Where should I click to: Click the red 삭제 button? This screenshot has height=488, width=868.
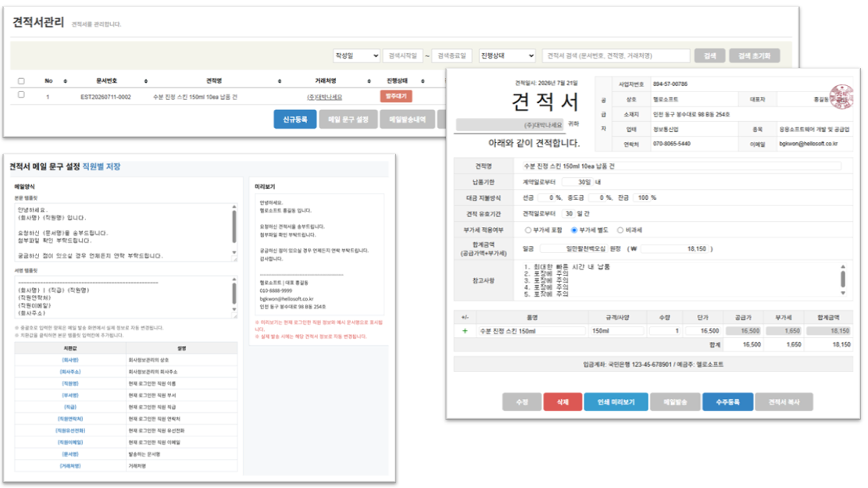coord(563,401)
